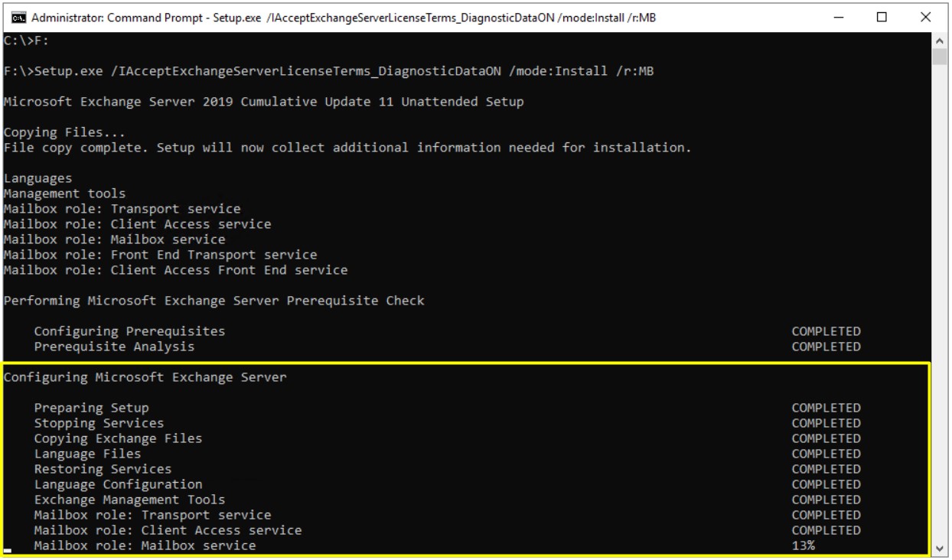
Task: Click the scrollbar down arrow
Action: point(941,547)
